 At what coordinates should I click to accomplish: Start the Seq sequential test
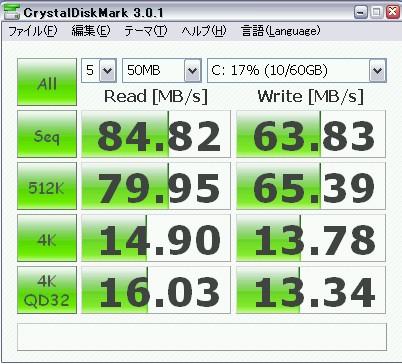coord(47,134)
